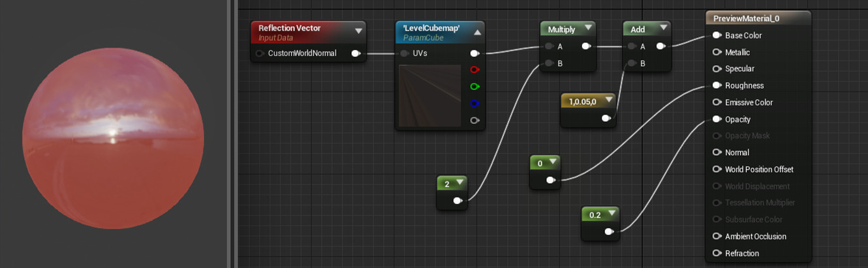Expand the 1,0.05,0 constant node arrow
Image resolution: width=868 pixels, height=268 pixels.
(608, 100)
